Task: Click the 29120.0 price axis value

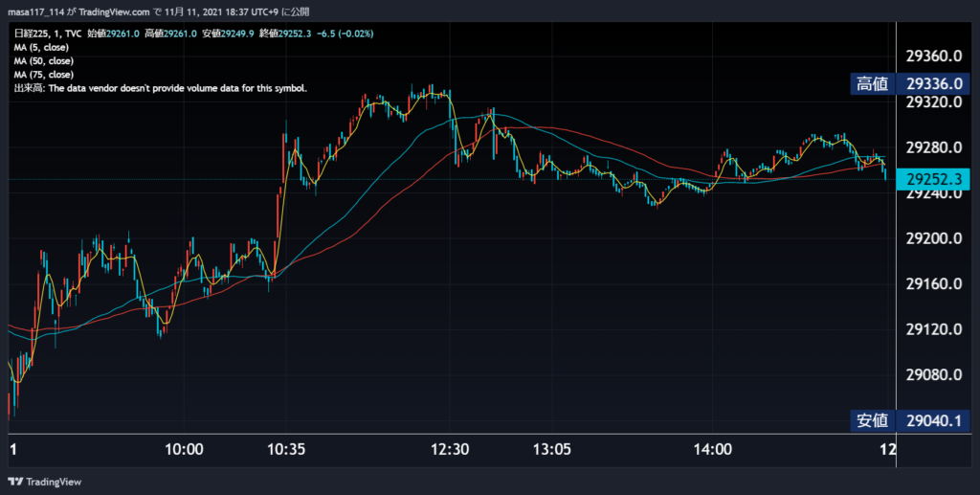Action: (x=934, y=329)
